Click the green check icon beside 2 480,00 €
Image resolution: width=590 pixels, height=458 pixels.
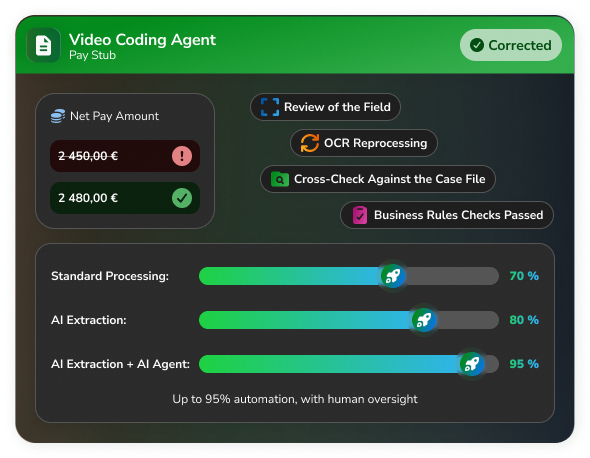coord(182,198)
